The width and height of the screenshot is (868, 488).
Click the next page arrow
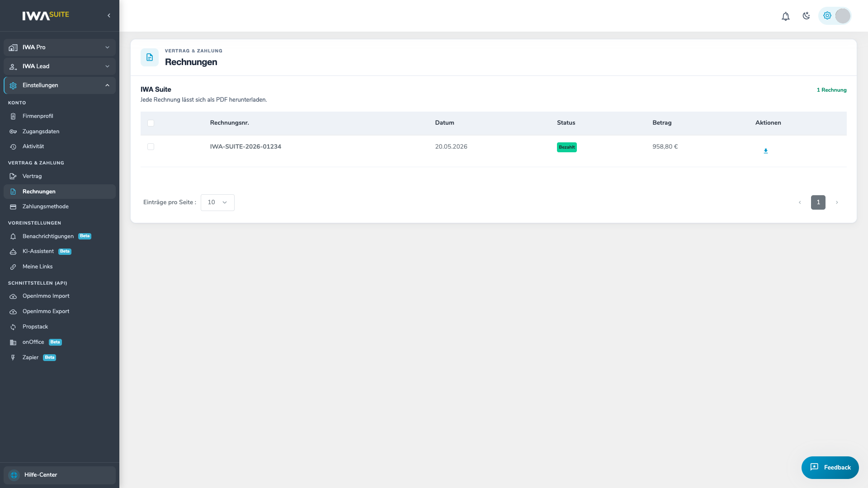pos(837,202)
